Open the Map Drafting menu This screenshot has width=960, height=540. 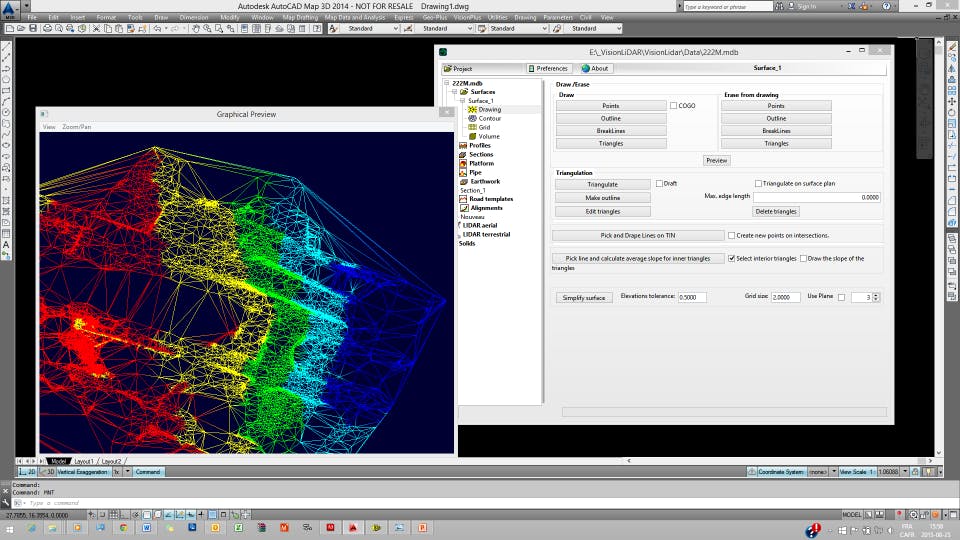300,17
